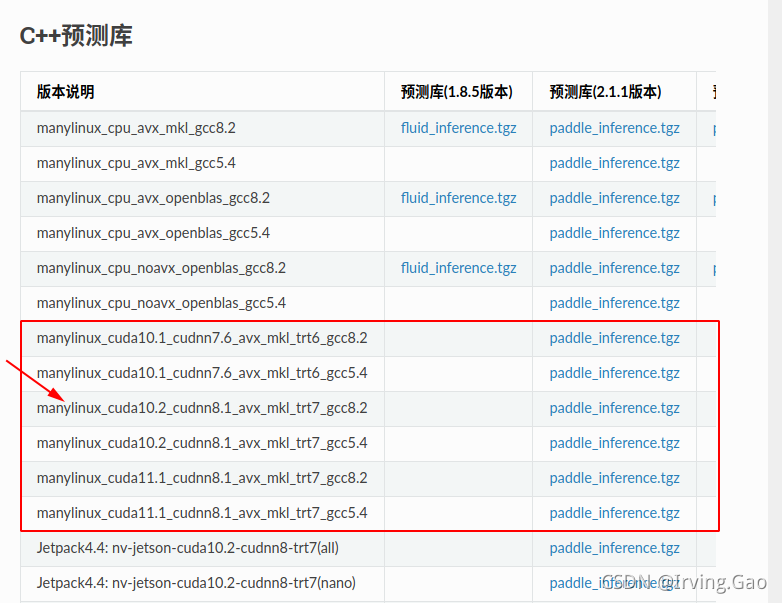
Task: Select the Jetpack4.4 nv-jetson trt7(all) row text
Action: (188, 548)
